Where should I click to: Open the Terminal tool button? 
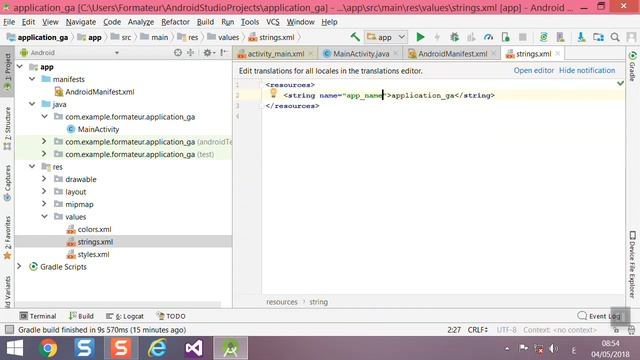coord(38,316)
